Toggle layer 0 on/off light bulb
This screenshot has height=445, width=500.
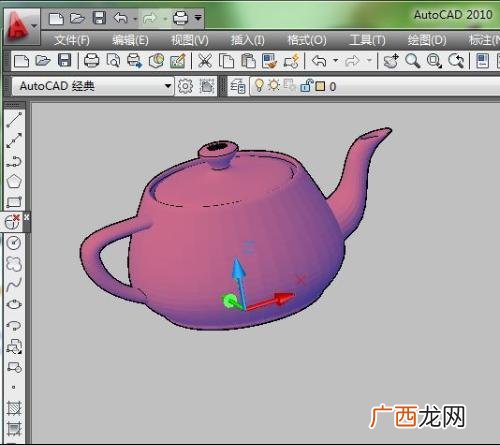click(259, 85)
